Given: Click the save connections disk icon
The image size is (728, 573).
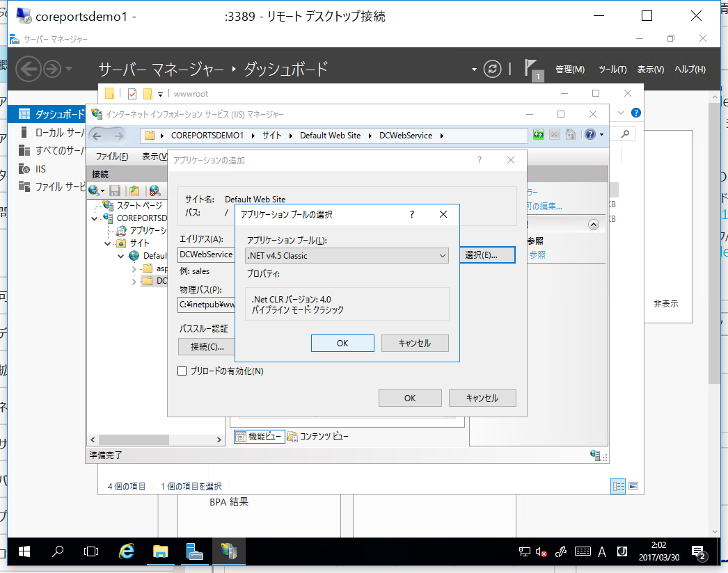Looking at the screenshot, I should pos(115,191).
